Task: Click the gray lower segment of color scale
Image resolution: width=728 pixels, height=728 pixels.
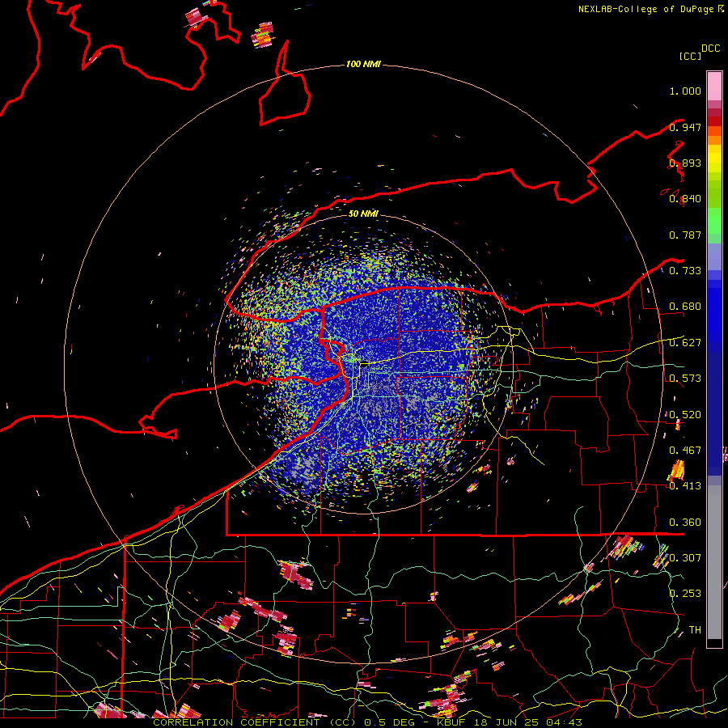Action: (x=714, y=562)
